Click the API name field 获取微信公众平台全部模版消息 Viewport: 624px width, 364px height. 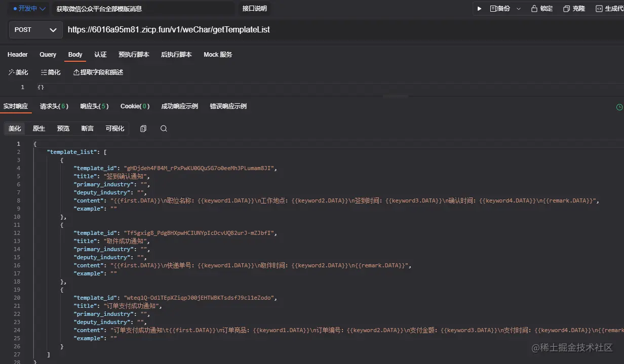[x=143, y=9]
